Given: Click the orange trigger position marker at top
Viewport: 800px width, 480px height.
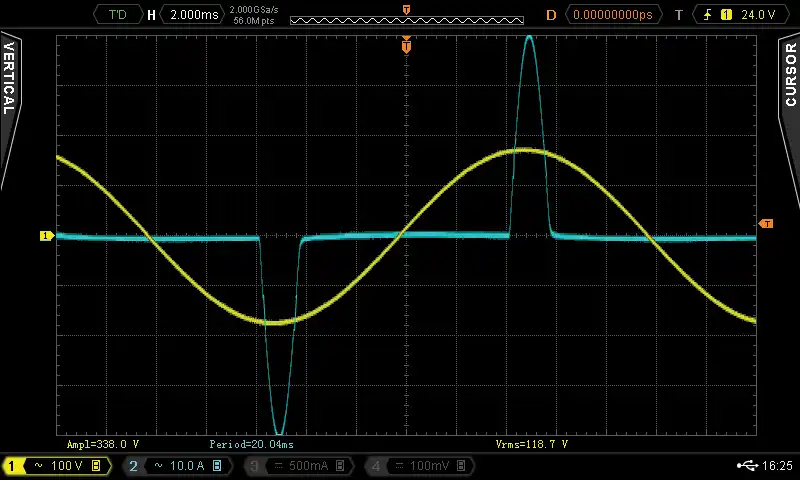Looking at the screenshot, I should tap(406, 45).
